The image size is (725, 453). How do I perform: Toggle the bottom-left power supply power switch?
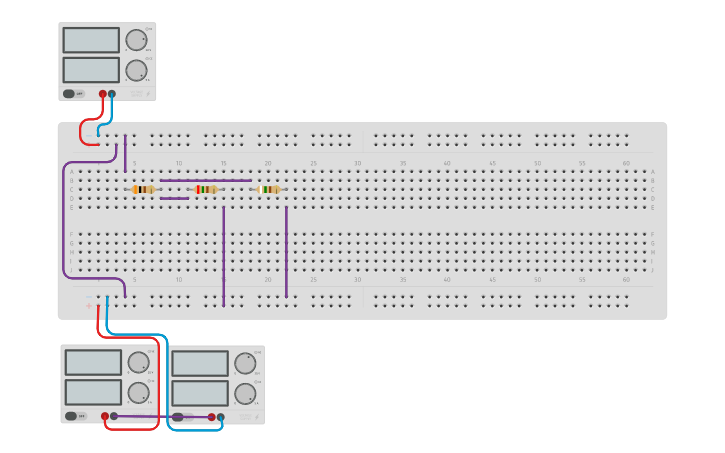point(71,416)
